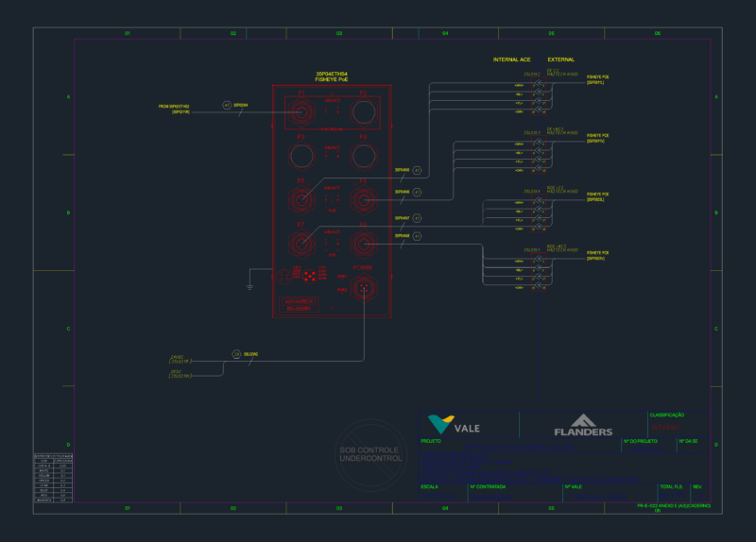
Task: Click the CLASSIFICAÇÃO field header
Action: click(x=667, y=415)
